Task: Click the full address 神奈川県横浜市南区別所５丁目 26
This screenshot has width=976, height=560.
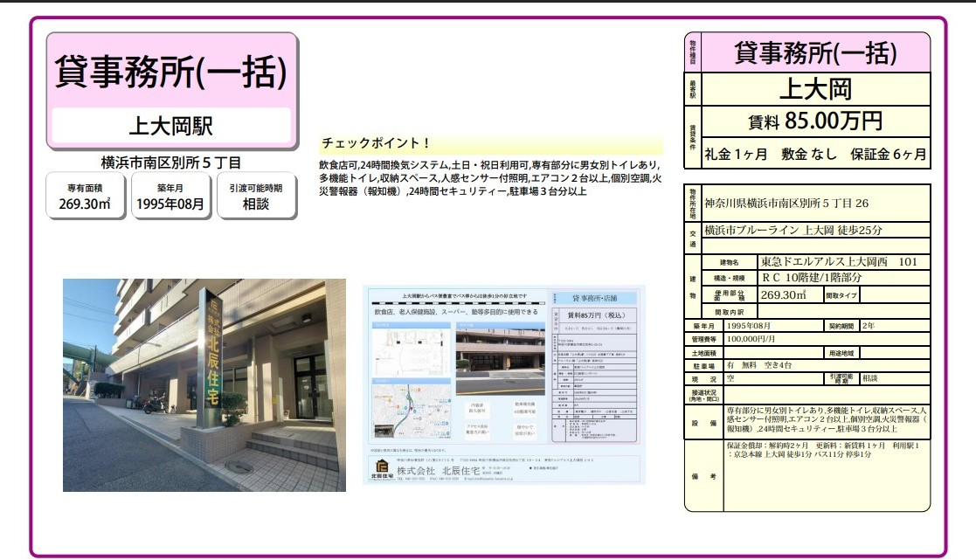Action: (x=786, y=203)
